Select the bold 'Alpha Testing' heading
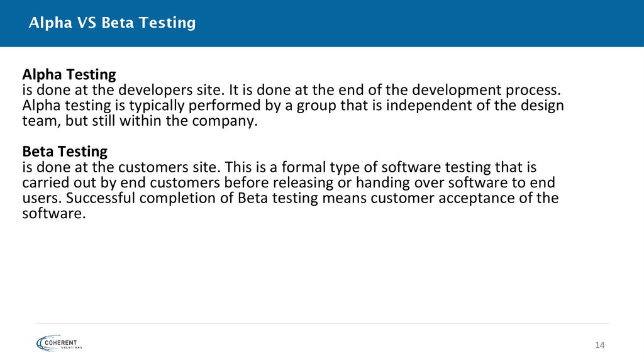Image resolution: width=644 pixels, height=361 pixels. [69, 74]
